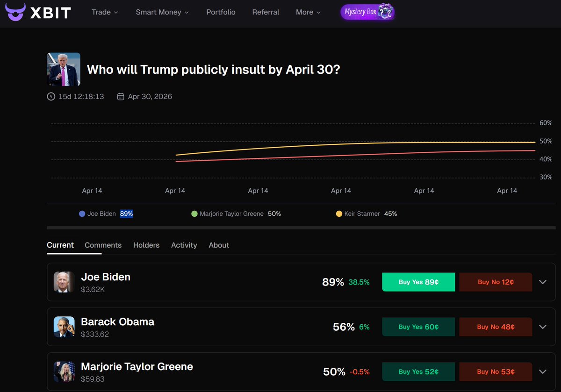This screenshot has height=392, width=561.
Task: Expand the Joe Biden row chevron
Action: (543, 282)
